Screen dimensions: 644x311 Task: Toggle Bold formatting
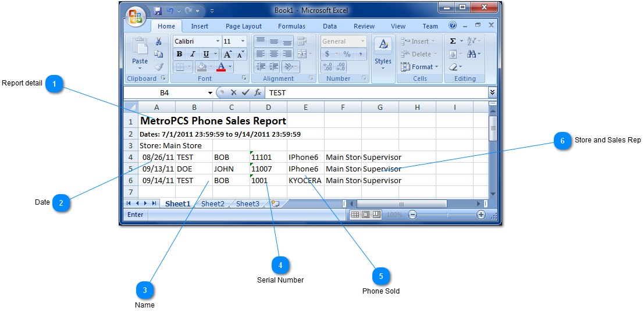click(x=179, y=53)
